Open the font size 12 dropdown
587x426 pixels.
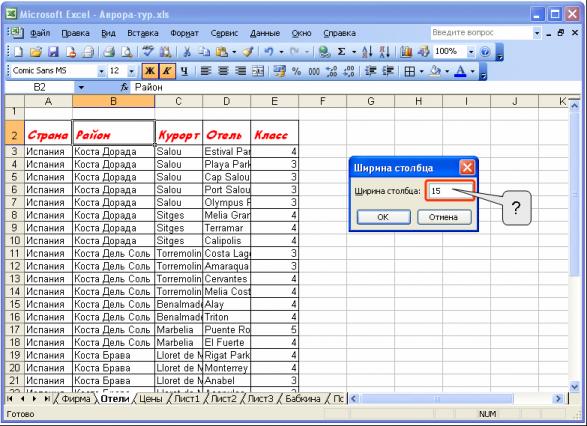point(131,71)
